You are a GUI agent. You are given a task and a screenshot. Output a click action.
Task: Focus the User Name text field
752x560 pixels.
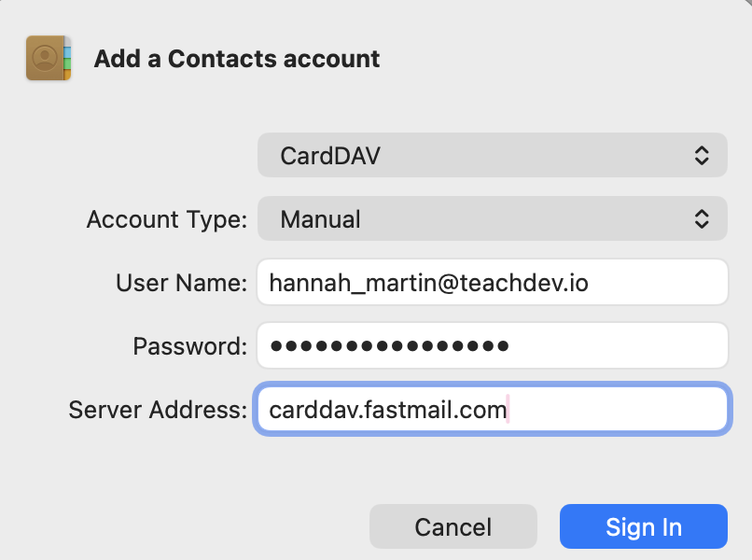[653, 283]
